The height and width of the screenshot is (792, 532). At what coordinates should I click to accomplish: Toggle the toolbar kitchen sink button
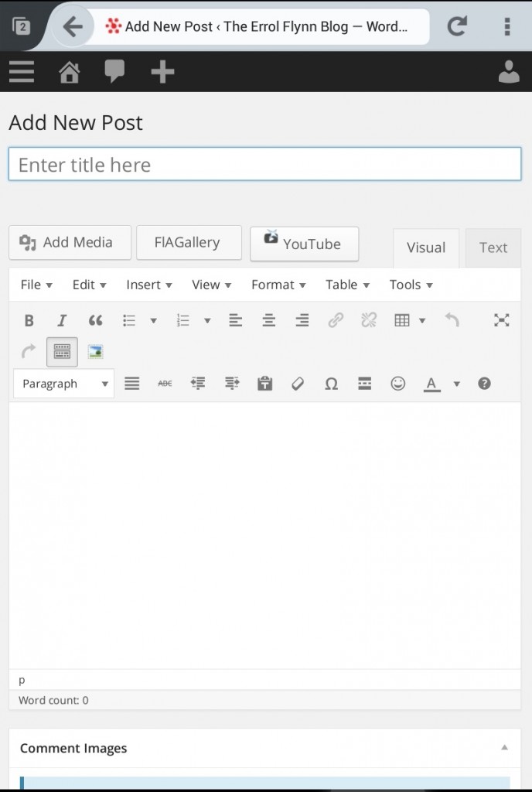[x=62, y=352]
